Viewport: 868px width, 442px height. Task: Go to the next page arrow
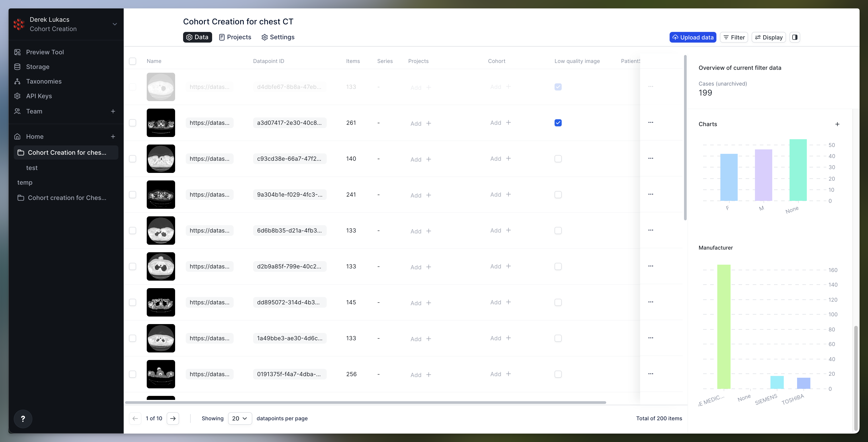pyautogui.click(x=173, y=419)
